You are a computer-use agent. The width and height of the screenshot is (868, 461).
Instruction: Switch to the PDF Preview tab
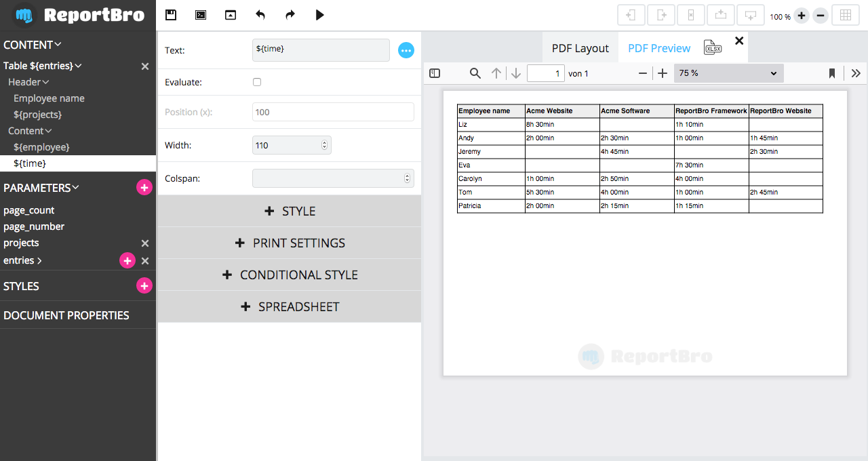click(x=659, y=48)
